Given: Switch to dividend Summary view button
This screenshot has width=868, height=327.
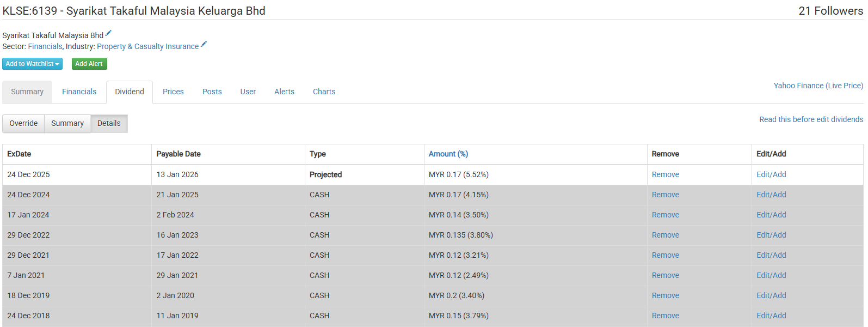Looking at the screenshot, I should click(67, 123).
